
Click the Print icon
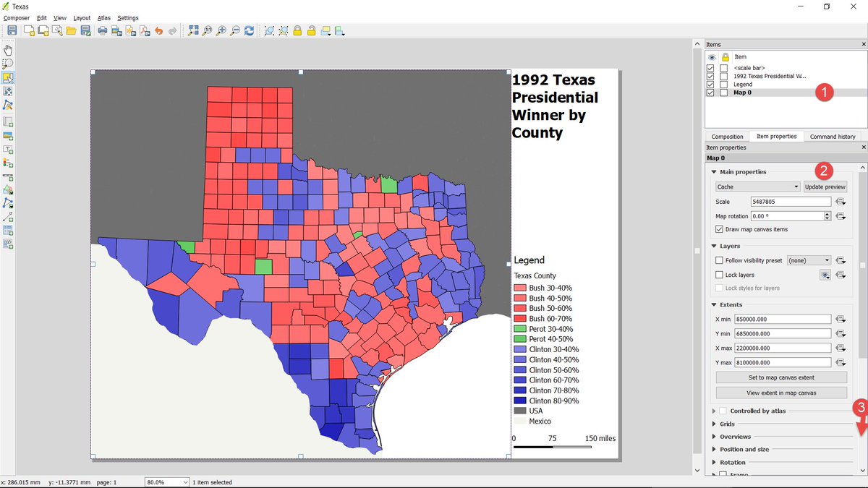(x=103, y=30)
